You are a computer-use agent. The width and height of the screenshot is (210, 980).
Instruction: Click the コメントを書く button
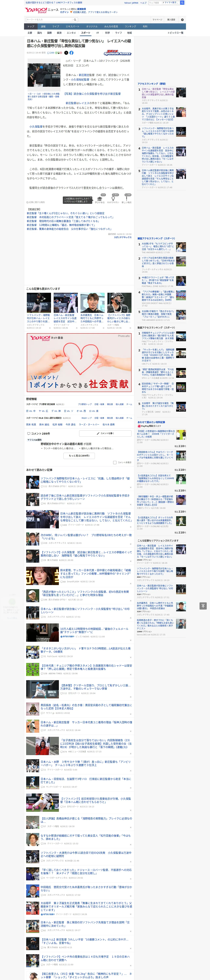[105, 433]
